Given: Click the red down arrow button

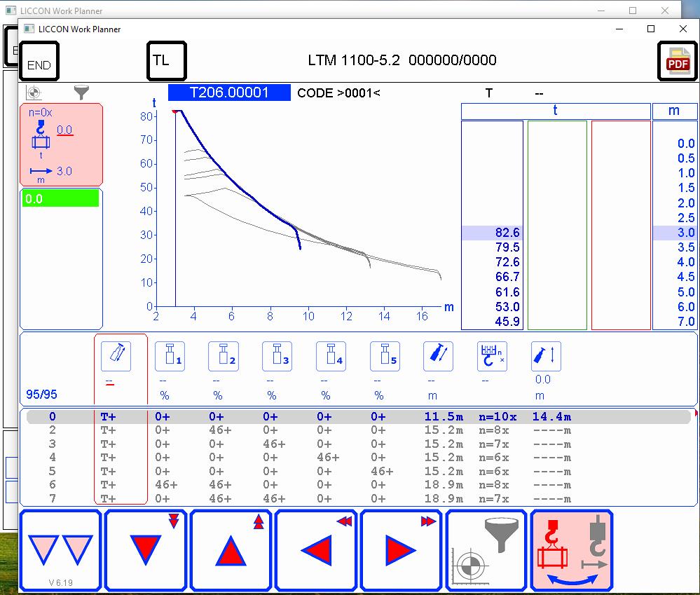Looking at the screenshot, I should [146, 550].
